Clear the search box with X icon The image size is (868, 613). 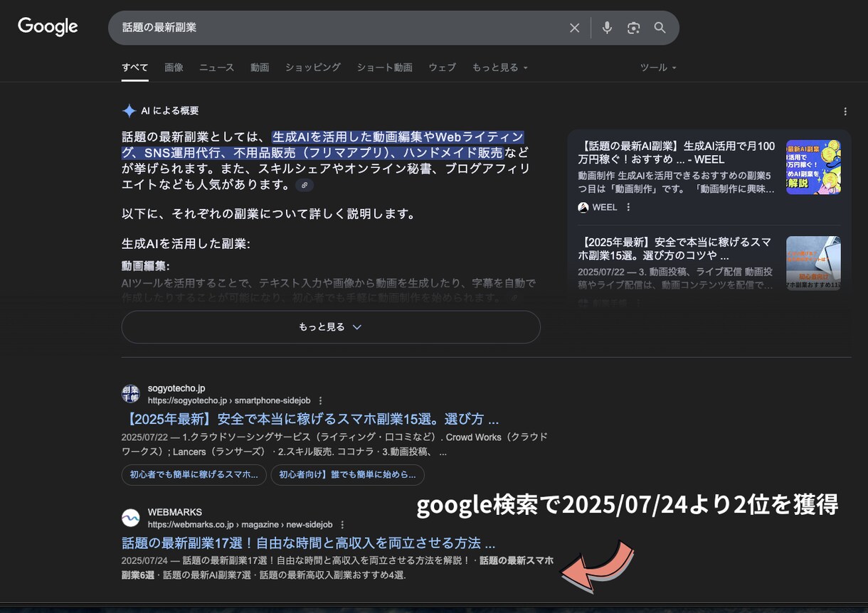[574, 28]
